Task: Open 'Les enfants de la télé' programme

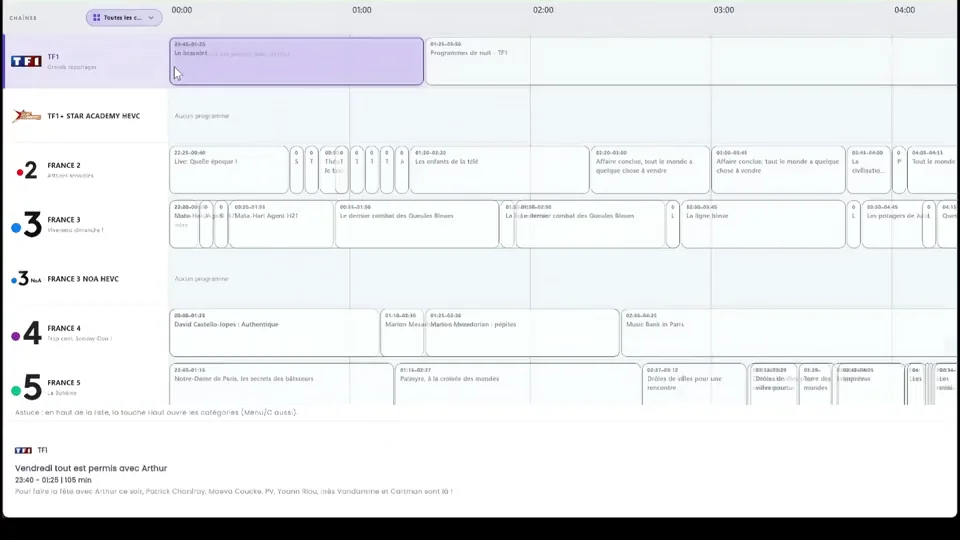Action: tap(500, 170)
